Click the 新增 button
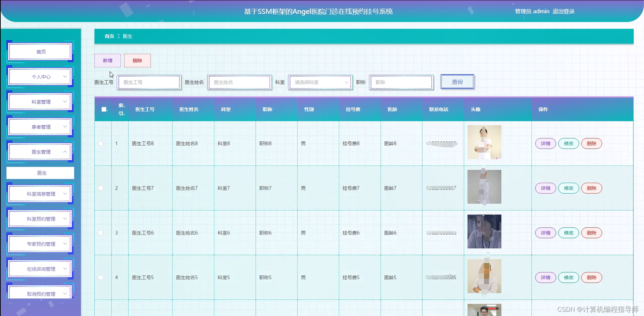 pyautogui.click(x=108, y=61)
